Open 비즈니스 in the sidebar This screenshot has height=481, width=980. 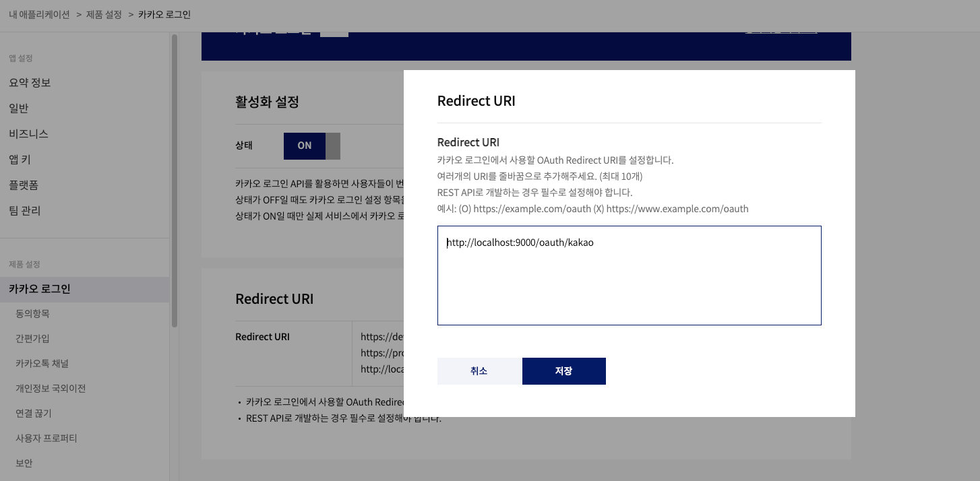click(x=28, y=133)
